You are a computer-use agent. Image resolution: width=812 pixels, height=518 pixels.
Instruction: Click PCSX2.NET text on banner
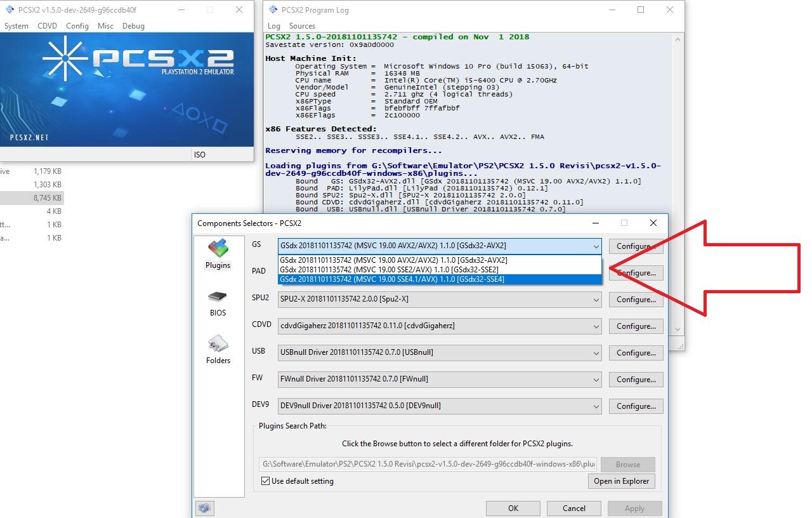pyautogui.click(x=29, y=137)
